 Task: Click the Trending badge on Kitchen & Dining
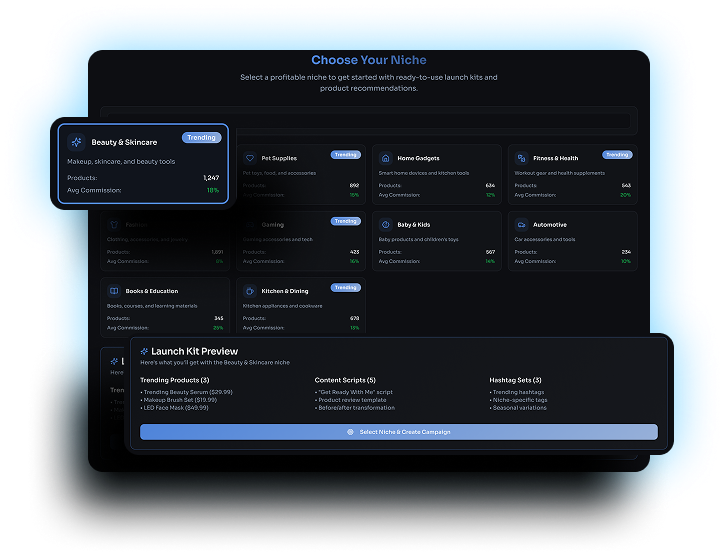345,287
